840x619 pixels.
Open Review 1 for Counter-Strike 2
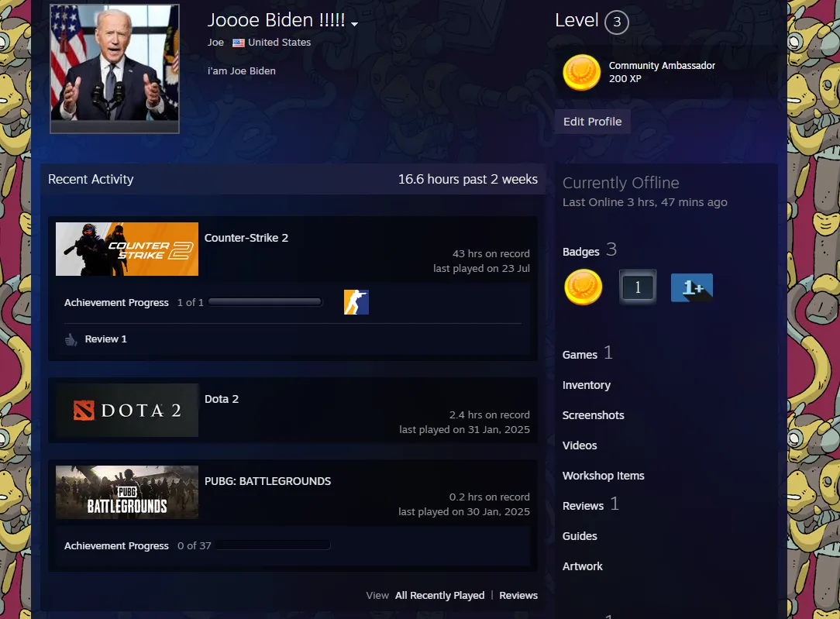tap(106, 339)
